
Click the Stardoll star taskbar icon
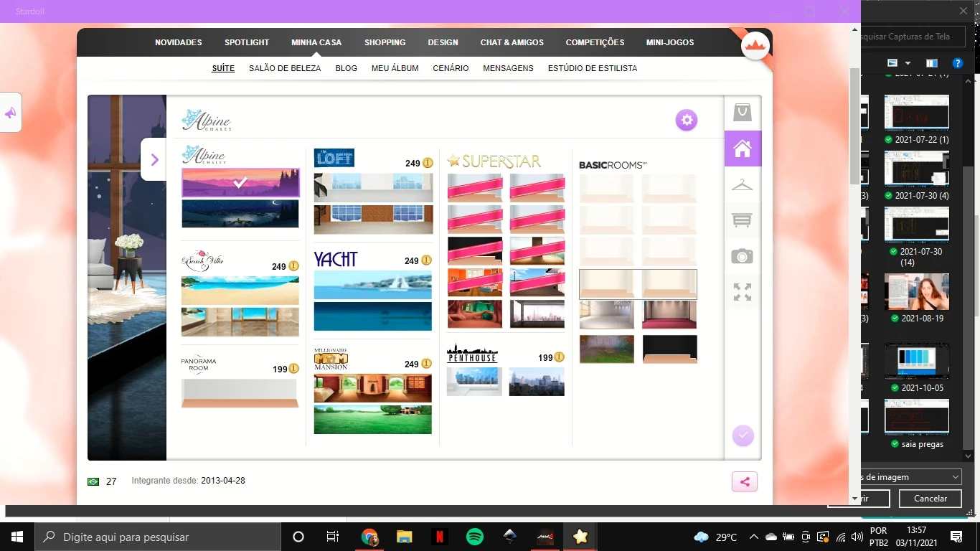(580, 537)
